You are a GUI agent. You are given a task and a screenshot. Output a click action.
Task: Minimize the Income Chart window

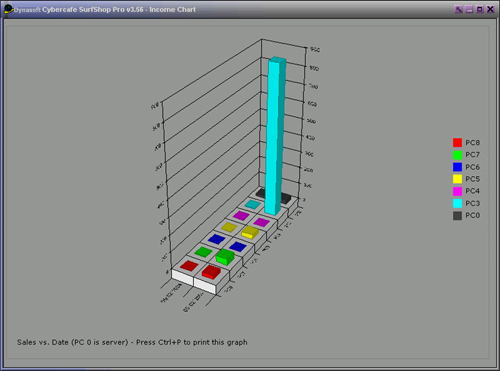(469, 9)
